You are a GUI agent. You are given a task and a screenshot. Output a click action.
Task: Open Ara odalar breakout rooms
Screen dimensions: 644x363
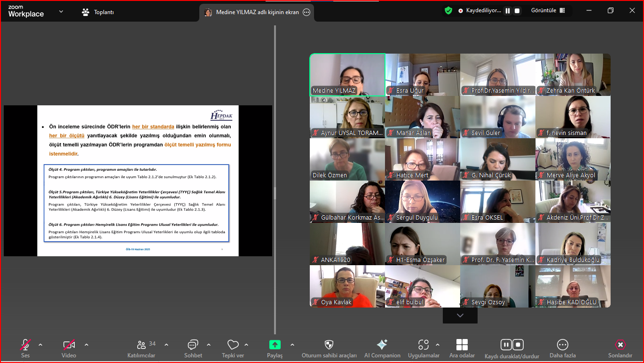(462, 345)
